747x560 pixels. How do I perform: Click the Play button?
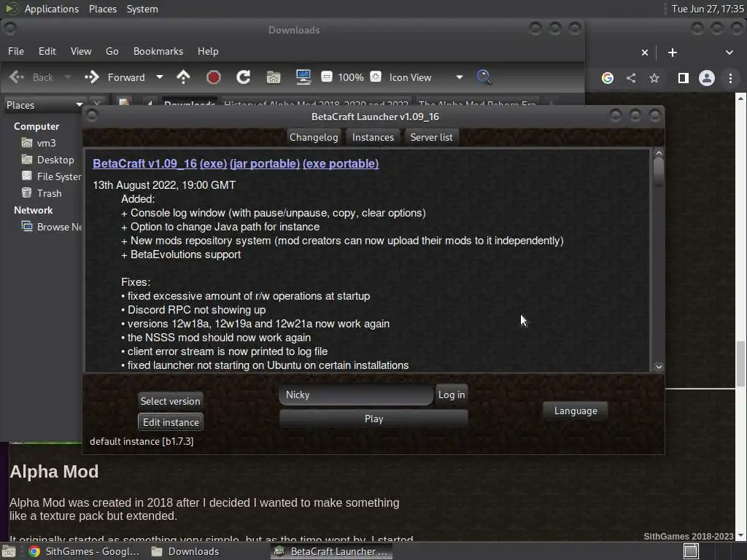pos(374,419)
